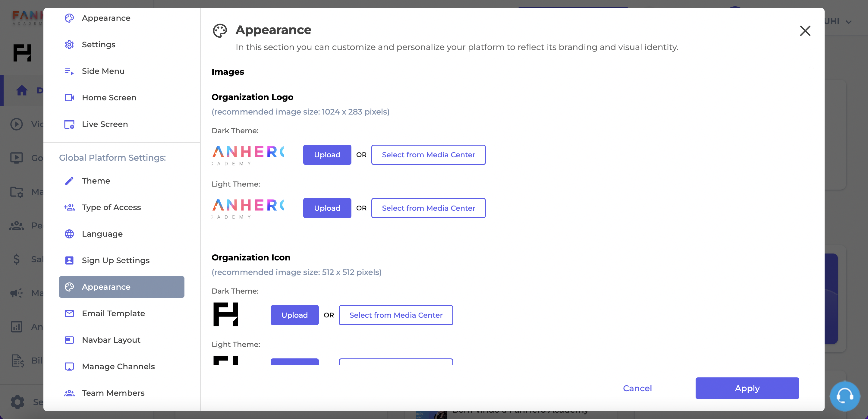Upload dark theme organization logo
This screenshot has width=868, height=419.
(x=327, y=154)
